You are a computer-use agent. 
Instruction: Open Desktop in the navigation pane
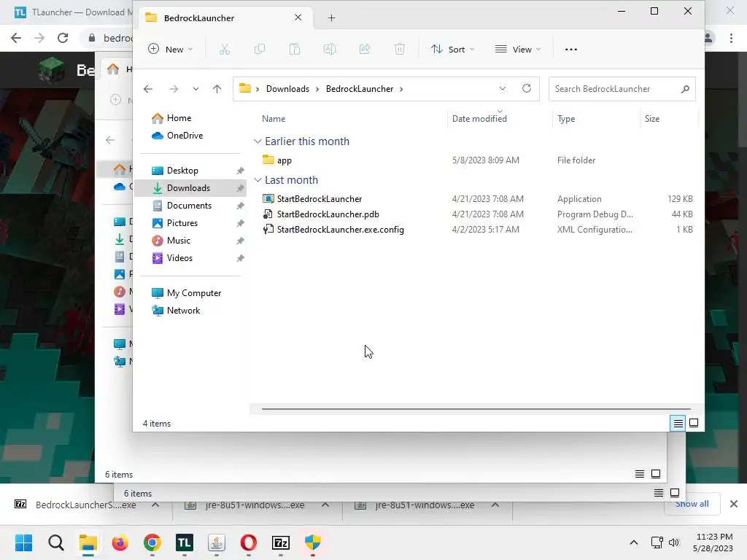[182, 171]
